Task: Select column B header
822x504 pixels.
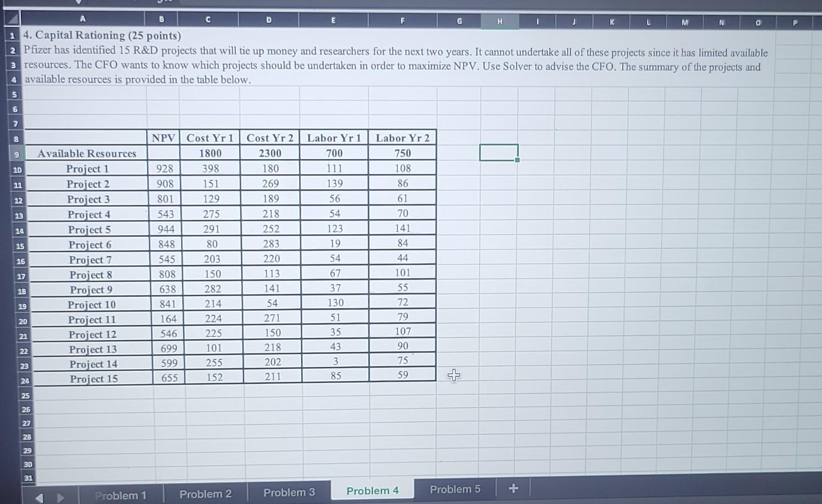Action: (162, 20)
